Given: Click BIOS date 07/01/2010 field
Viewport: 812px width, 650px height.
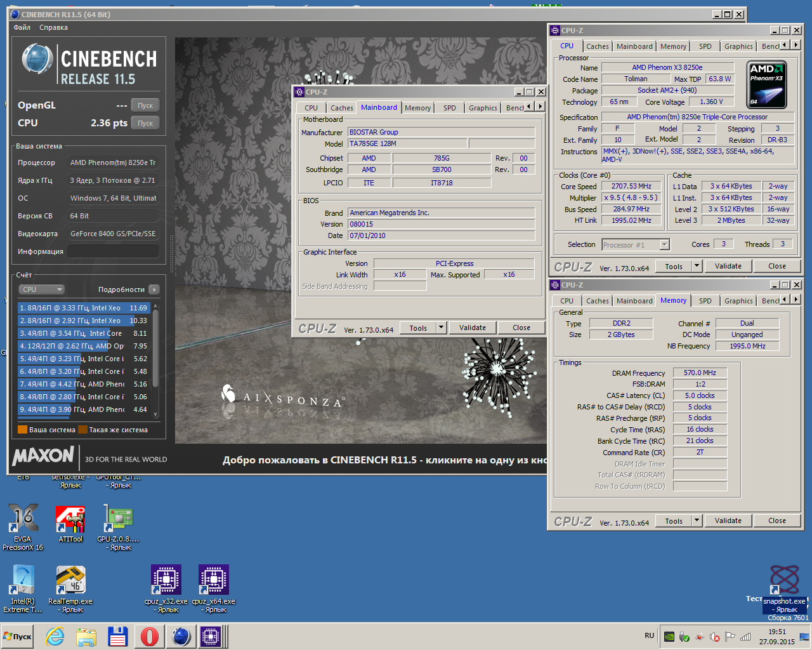Looking at the screenshot, I should tap(441, 235).
